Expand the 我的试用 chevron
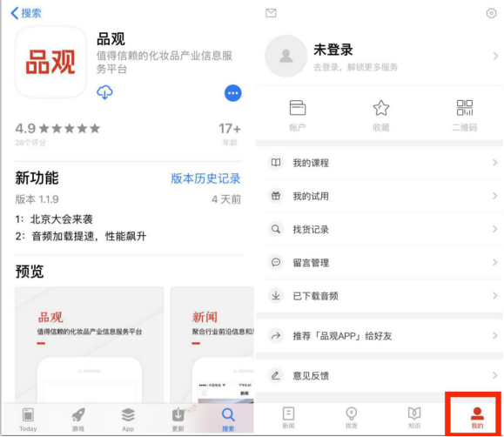The width and height of the screenshot is (504, 437). tap(495, 196)
